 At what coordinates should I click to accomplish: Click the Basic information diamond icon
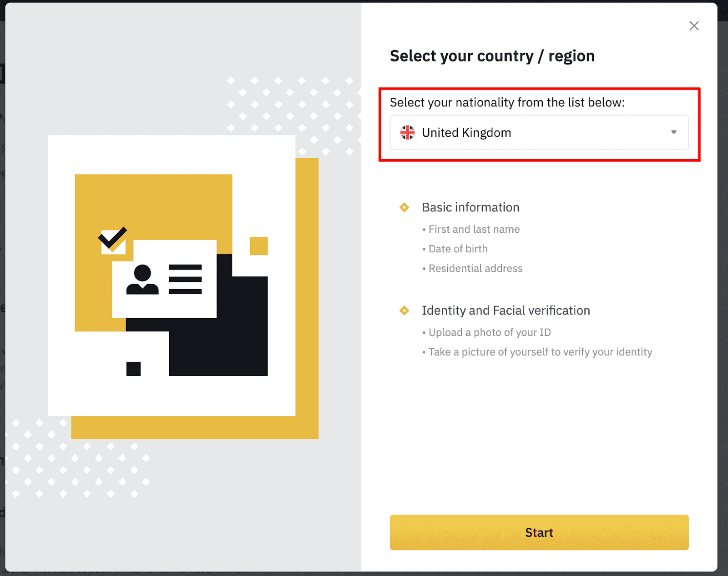click(404, 207)
